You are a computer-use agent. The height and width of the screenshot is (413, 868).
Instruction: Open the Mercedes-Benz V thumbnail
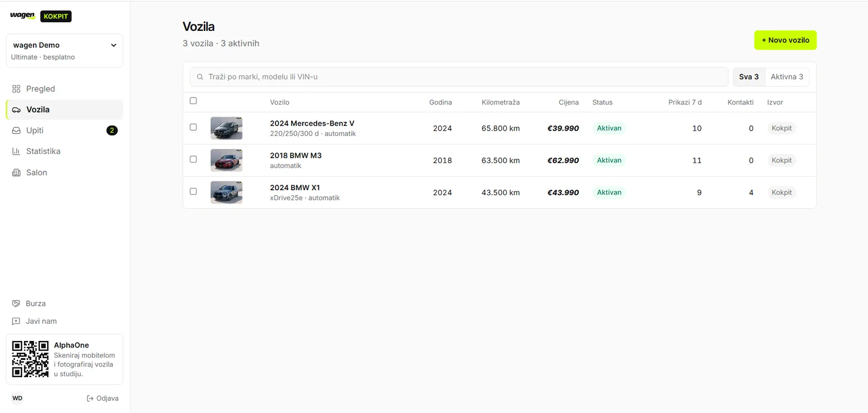tap(226, 128)
